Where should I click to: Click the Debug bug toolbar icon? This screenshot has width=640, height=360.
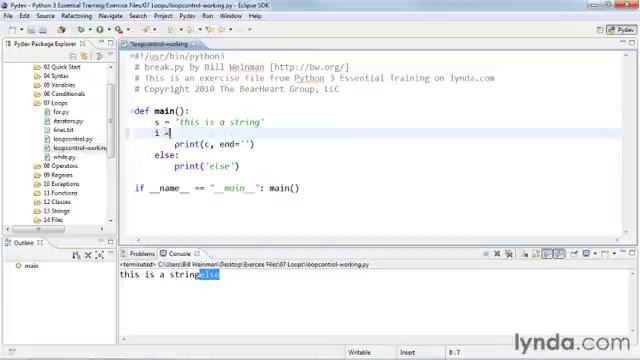[x=81, y=29]
